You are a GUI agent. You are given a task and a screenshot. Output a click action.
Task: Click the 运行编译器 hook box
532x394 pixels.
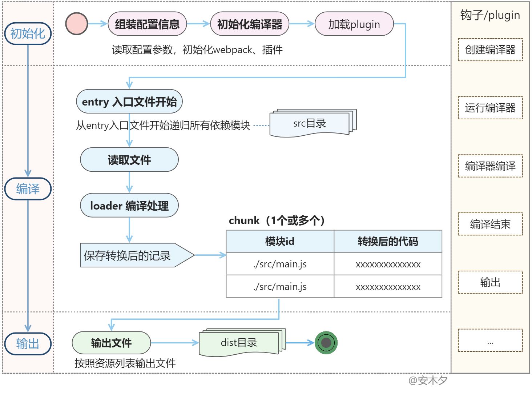click(490, 108)
